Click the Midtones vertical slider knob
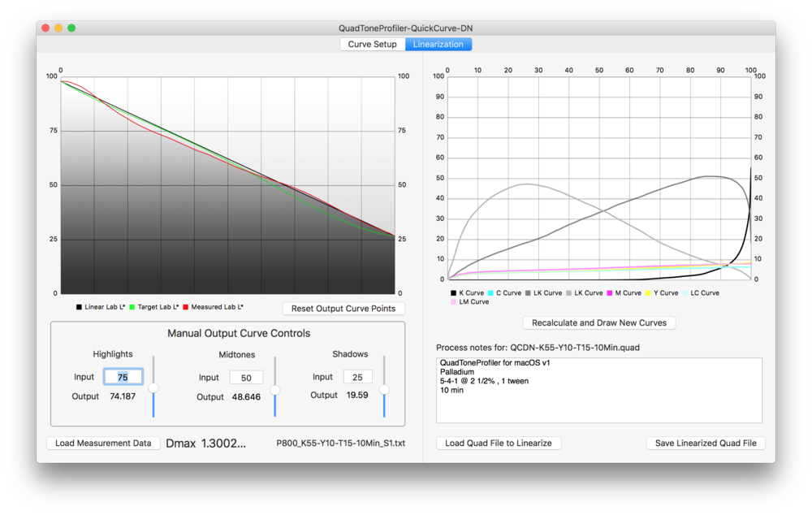812x515 pixels. 275,390
